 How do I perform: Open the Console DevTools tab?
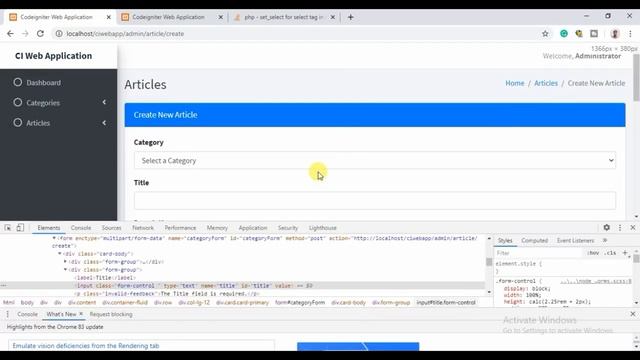pos(81,228)
